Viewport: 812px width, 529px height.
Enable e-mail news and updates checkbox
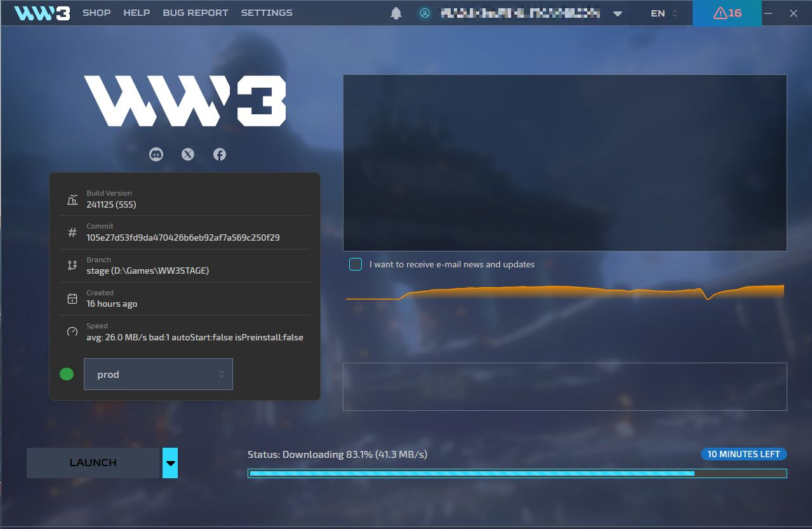click(x=356, y=264)
